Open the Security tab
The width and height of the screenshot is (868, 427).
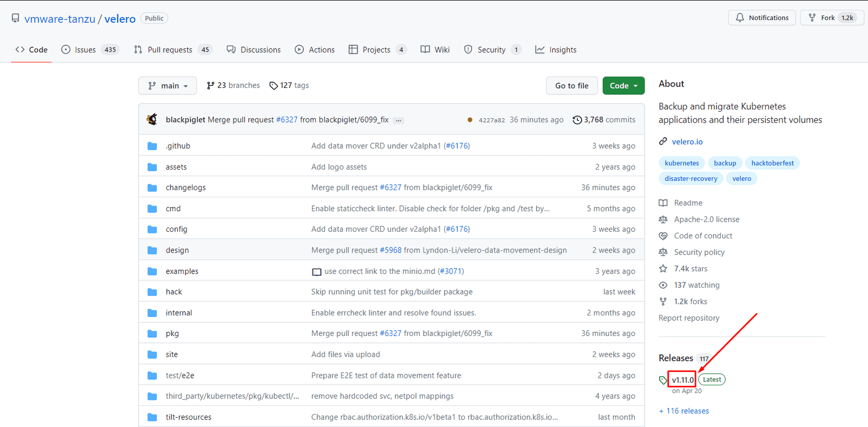[492, 50]
